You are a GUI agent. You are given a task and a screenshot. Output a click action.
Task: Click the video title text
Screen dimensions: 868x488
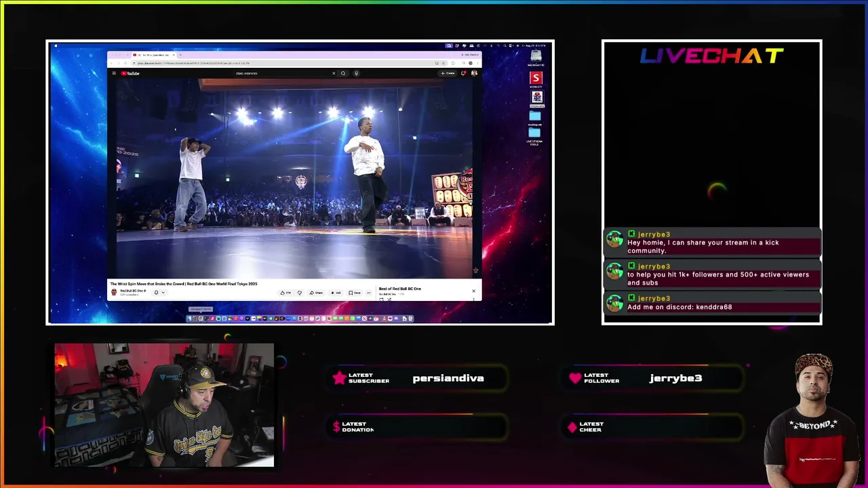click(184, 284)
